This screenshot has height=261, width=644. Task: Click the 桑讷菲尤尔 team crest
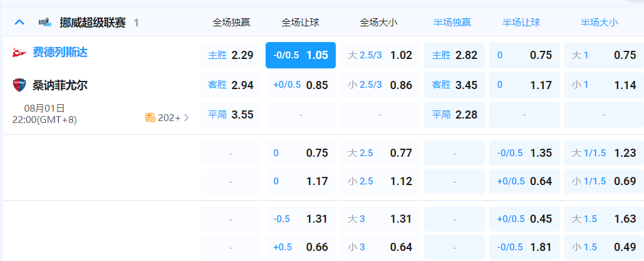(19, 85)
